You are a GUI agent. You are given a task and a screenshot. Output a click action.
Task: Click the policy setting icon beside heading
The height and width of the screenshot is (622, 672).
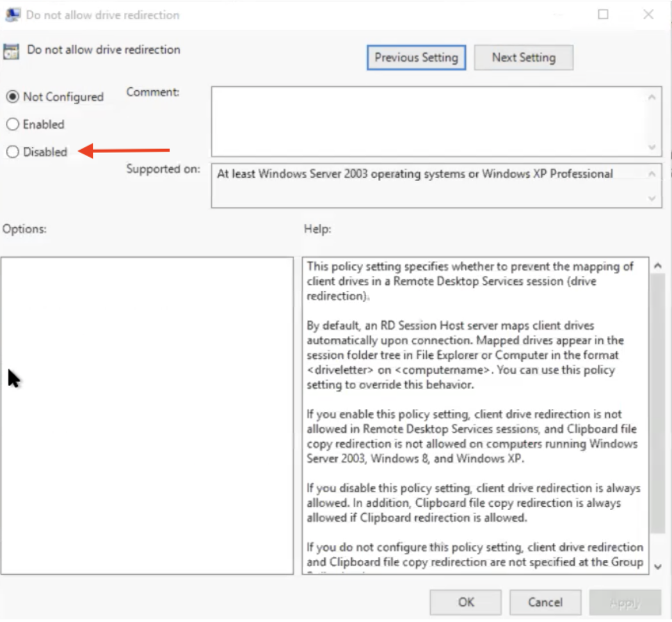[x=11, y=51]
